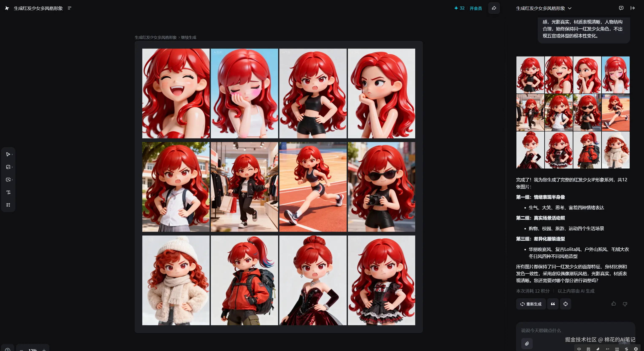Dislike the response with thumbs down
The image size is (644, 351).
pos(625,304)
